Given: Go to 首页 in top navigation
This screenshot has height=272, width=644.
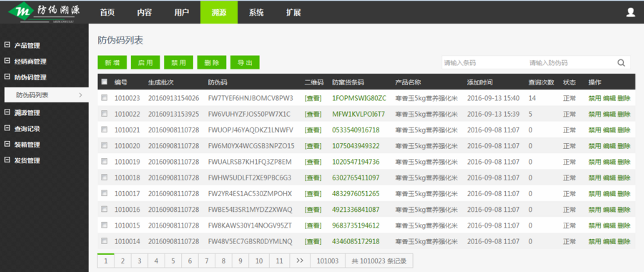Looking at the screenshot, I should click(107, 12).
